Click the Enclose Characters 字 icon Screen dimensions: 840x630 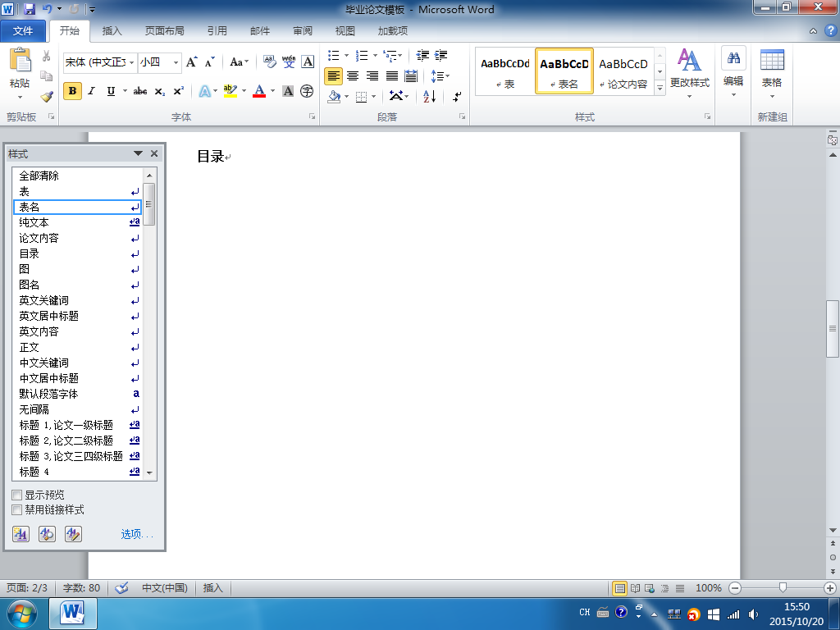coord(307,91)
